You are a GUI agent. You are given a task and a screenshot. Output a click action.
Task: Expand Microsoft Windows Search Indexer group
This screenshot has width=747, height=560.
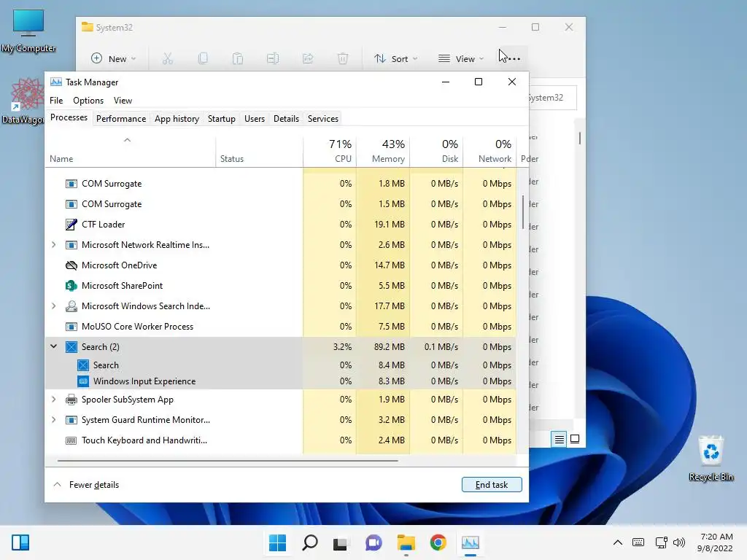54,306
